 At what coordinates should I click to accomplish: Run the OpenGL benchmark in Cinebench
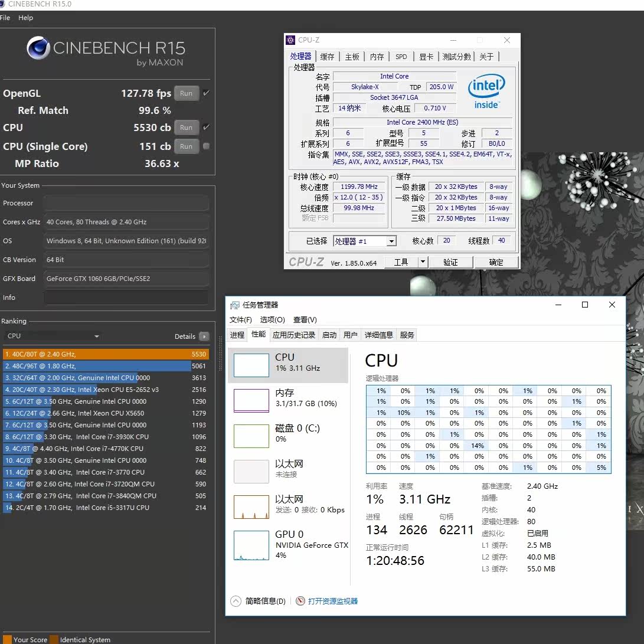tap(186, 93)
